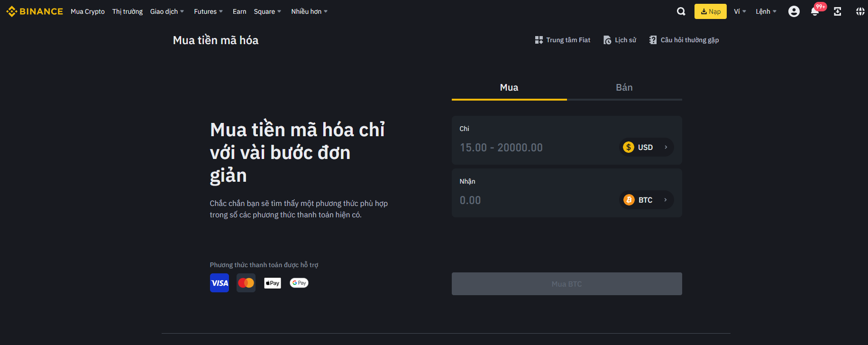Open the search magnifier icon
The image size is (868, 345).
click(x=681, y=11)
